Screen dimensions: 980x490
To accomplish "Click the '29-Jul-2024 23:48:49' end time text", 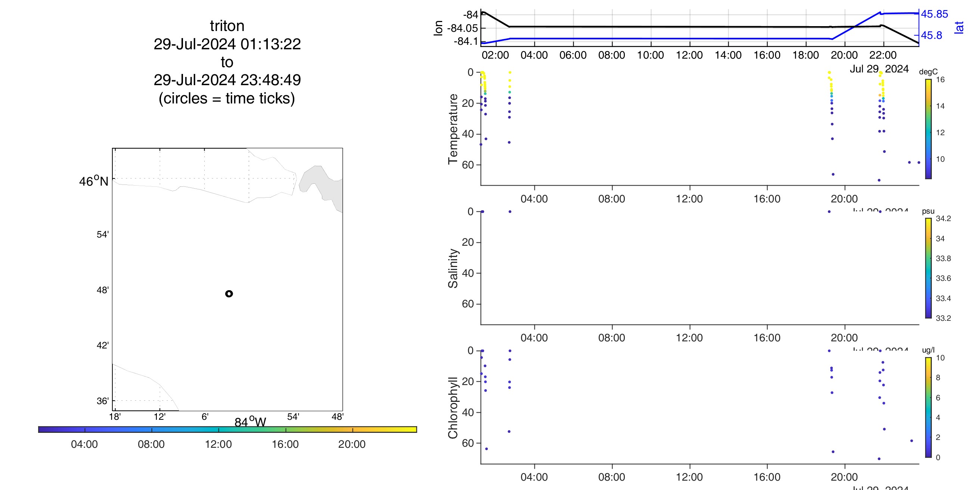I will [227, 80].
